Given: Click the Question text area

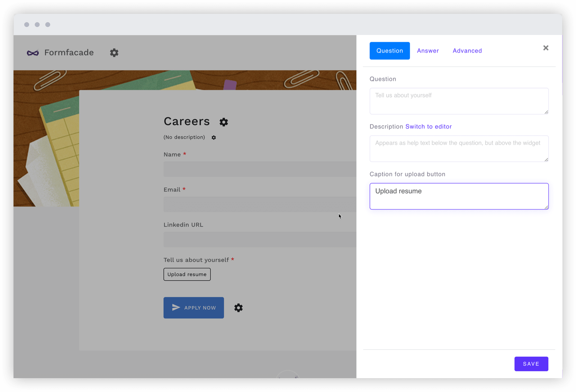Looking at the screenshot, I should 459,101.
